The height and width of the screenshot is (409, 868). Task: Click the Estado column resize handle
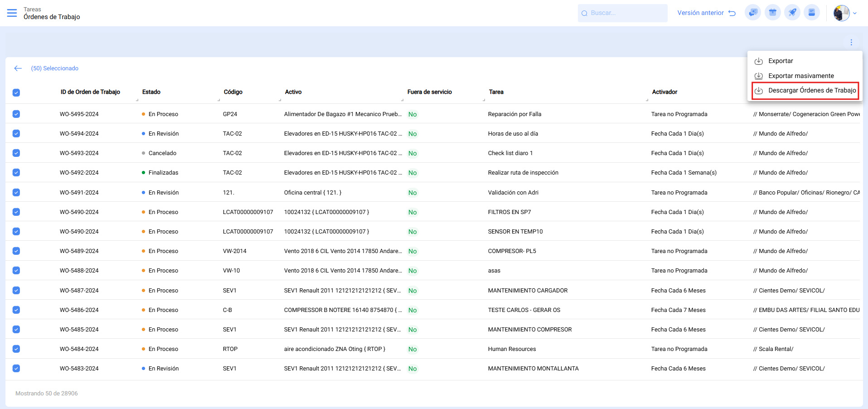[218, 100]
